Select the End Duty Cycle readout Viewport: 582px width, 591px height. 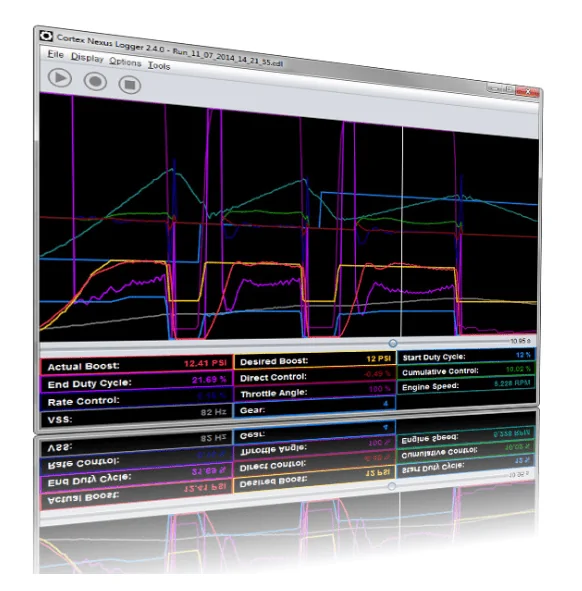pos(136,382)
